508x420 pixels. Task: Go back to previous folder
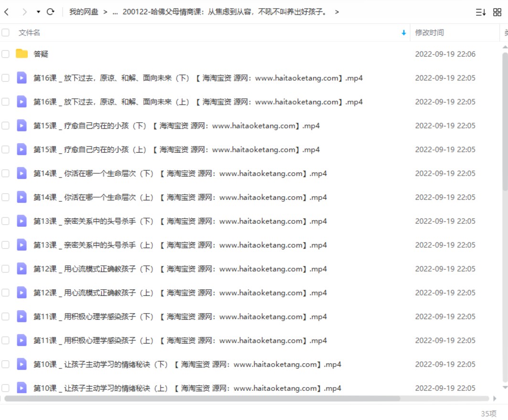tap(7, 12)
